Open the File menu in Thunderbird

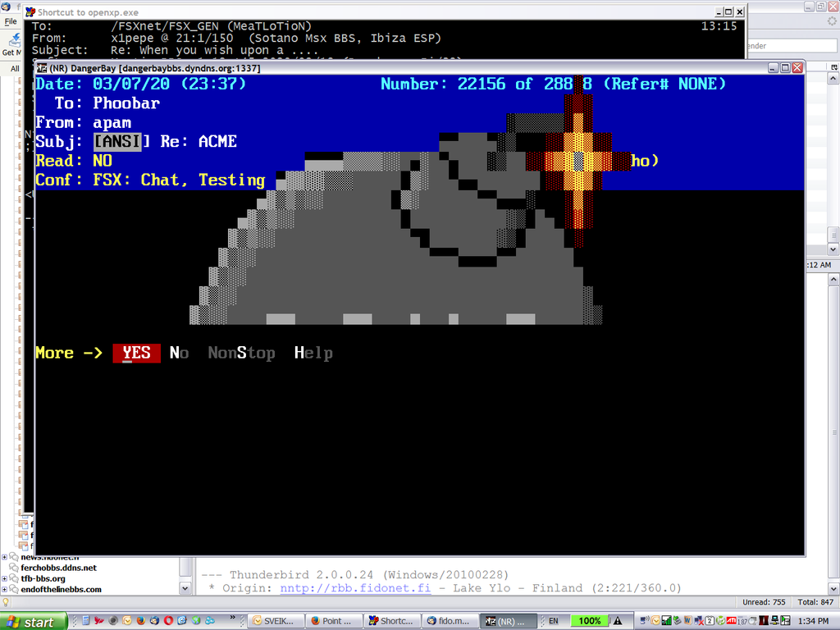click(x=11, y=22)
